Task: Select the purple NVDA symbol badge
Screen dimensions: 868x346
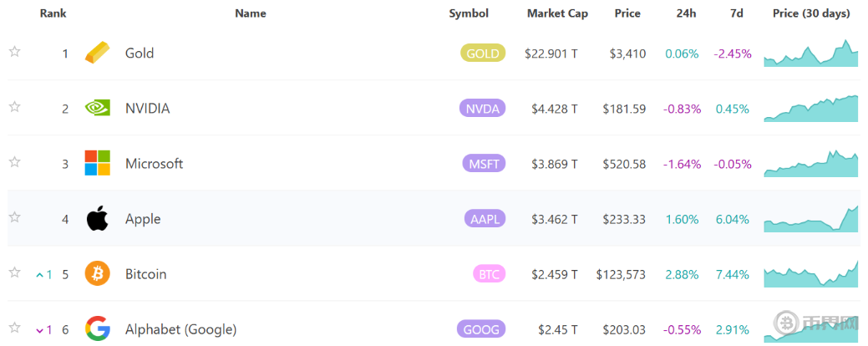Action: [x=483, y=109]
